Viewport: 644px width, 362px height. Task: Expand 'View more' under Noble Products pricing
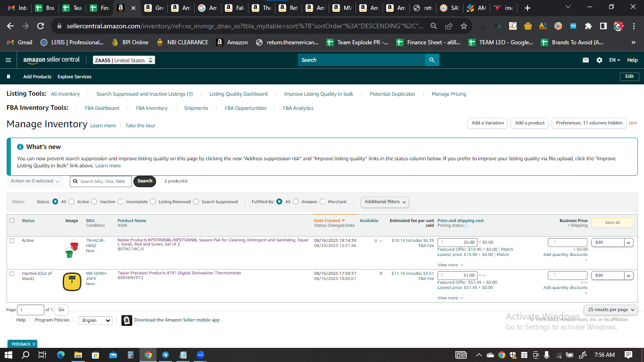(x=450, y=265)
